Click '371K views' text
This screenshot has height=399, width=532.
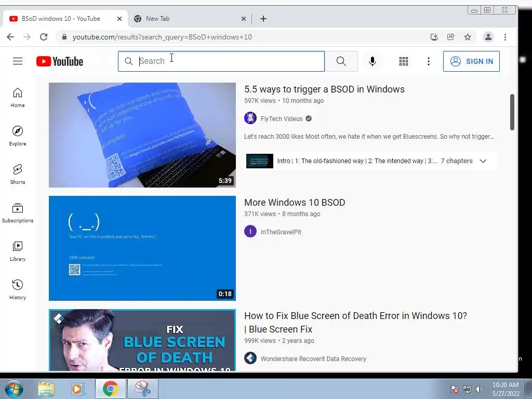260,214
